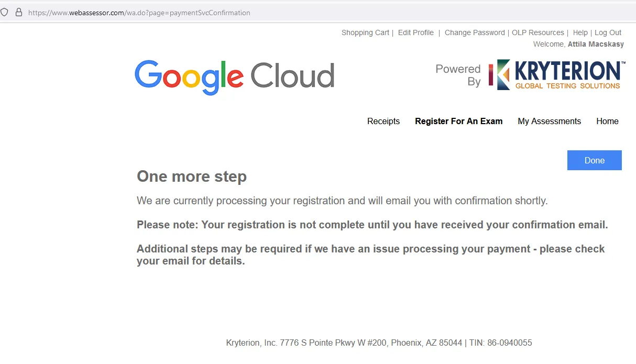Click the 'We are currently processing' sentence
Screen dimensions: 636x364
pos(342,201)
